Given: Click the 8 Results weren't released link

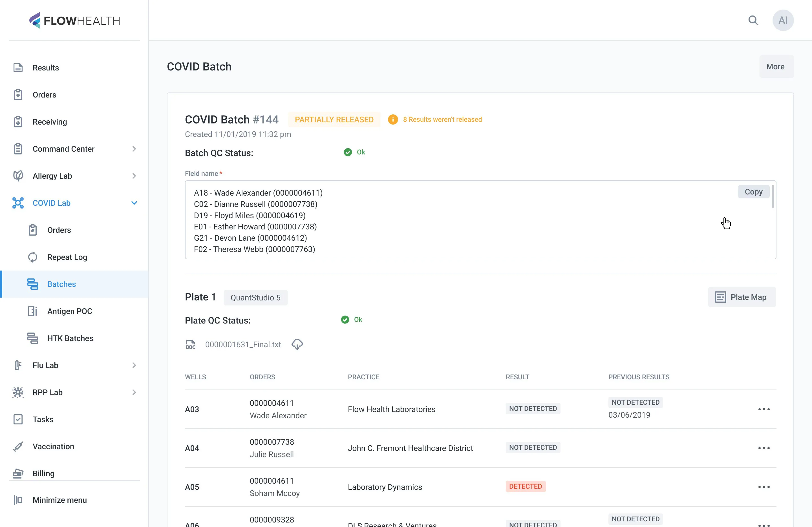Looking at the screenshot, I should point(442,120).
